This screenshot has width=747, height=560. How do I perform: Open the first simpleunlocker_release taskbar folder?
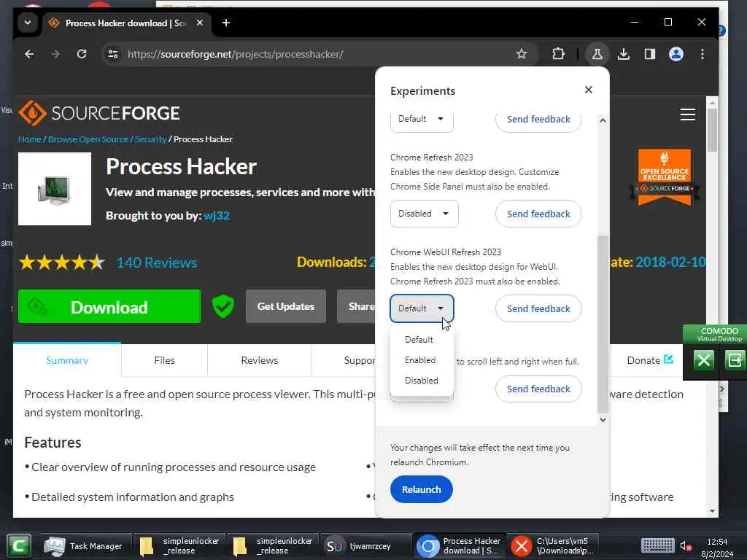tap(180, 546)
